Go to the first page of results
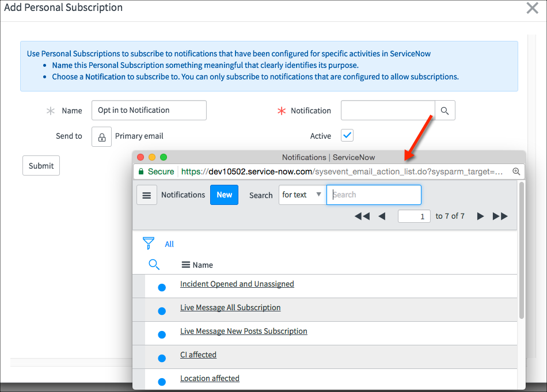Screen dimensions: 547x392 [x=362, y=216]
